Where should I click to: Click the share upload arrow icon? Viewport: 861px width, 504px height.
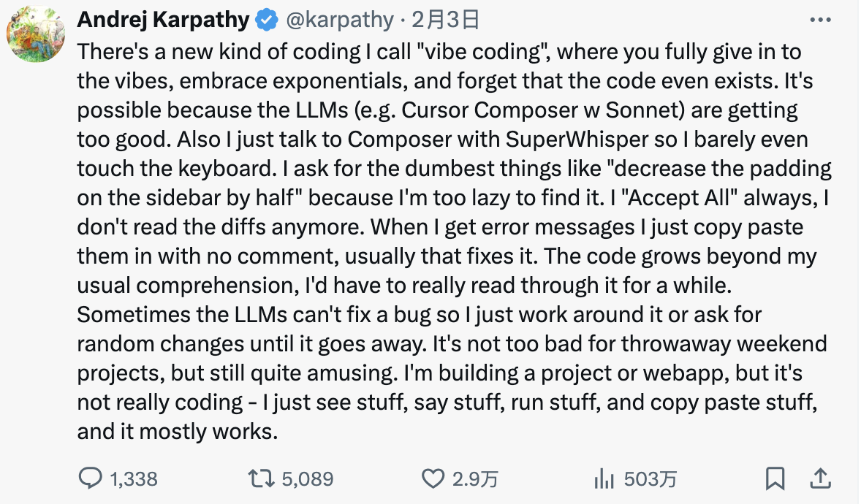click(820, 478)
